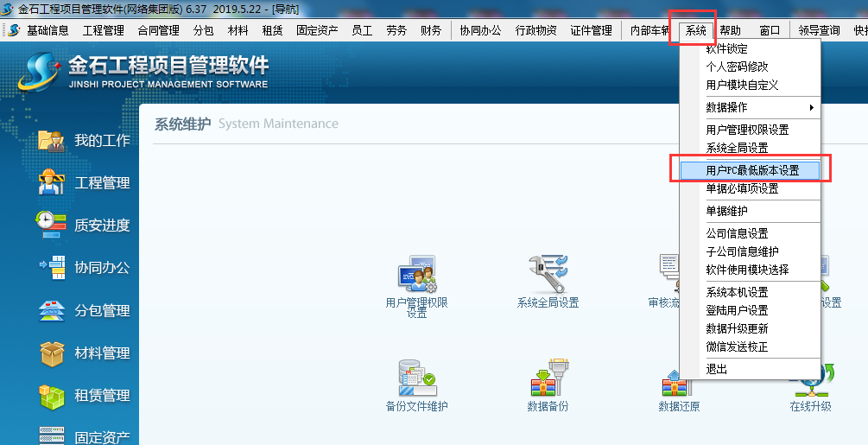Select 微信发送校正 menu entry
Image resolution: width=868 pixels, height=445 pixels.
[x=736, y=346]
